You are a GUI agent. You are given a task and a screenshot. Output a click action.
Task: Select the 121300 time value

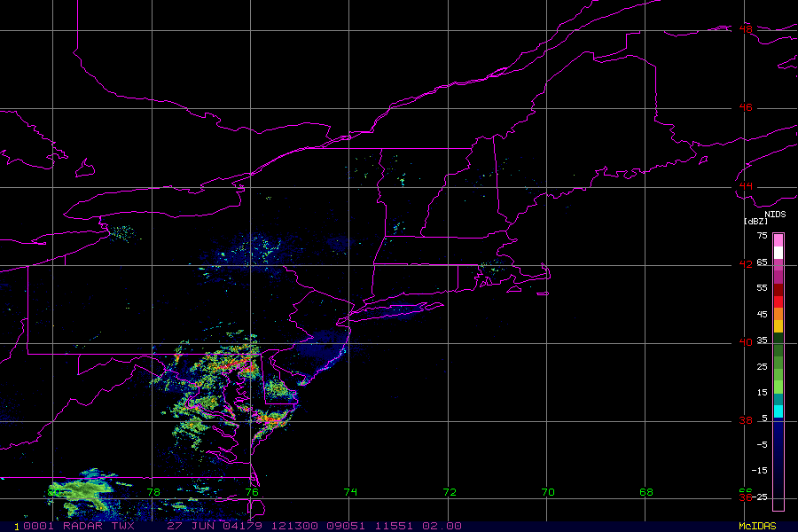[x=294, y=526]
